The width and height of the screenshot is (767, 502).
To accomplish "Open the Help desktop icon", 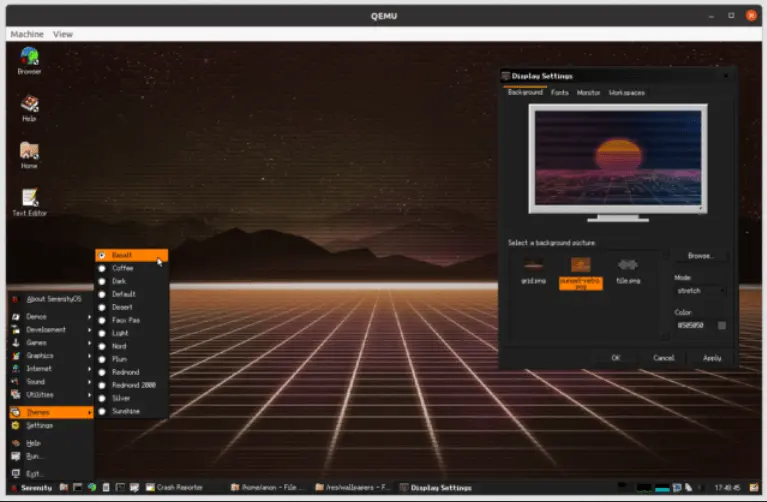I will point(30,104).
